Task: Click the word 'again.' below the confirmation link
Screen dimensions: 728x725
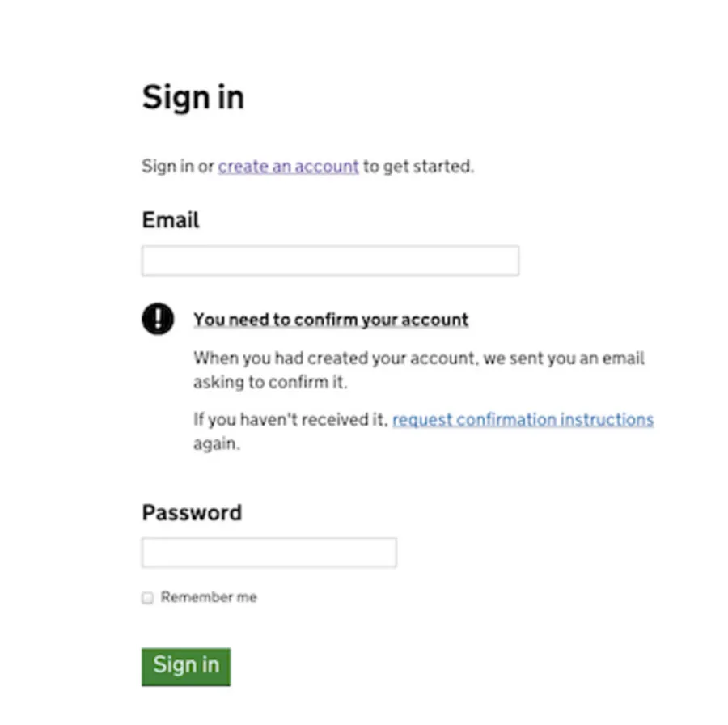Action: [216, 444]
